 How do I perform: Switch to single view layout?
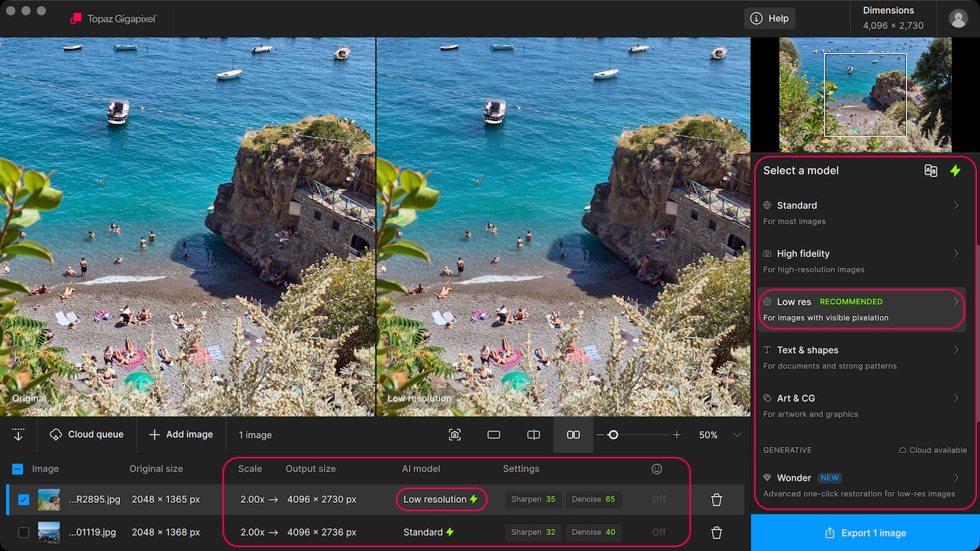click(494, 435)
